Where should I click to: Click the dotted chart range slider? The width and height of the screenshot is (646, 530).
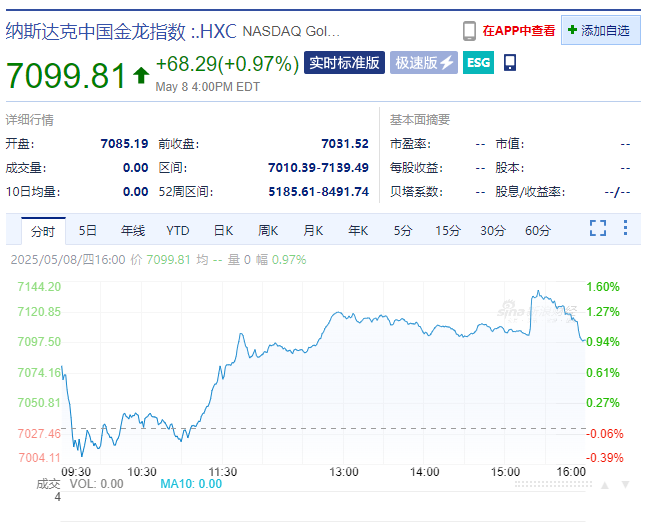coord(553,485)
